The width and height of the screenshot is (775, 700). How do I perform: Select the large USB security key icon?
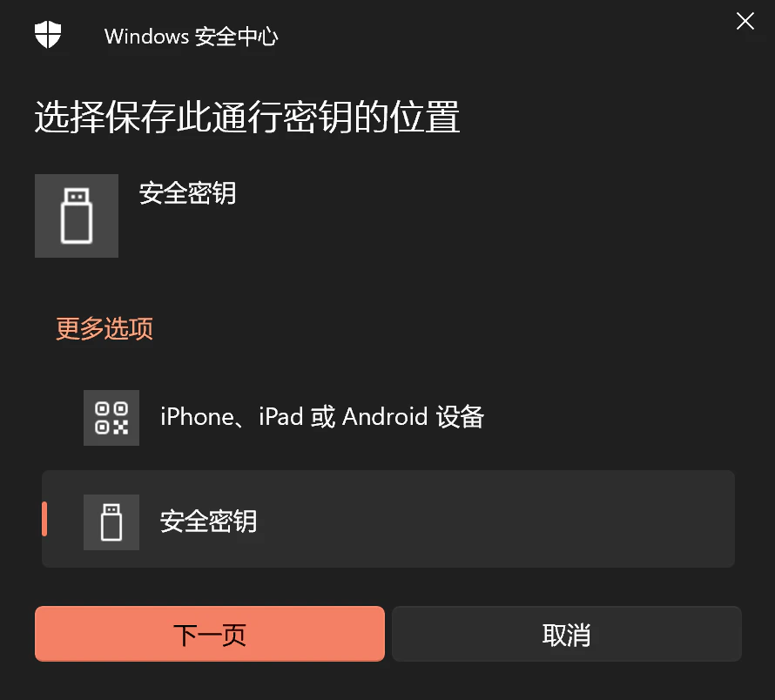point(77,216)
